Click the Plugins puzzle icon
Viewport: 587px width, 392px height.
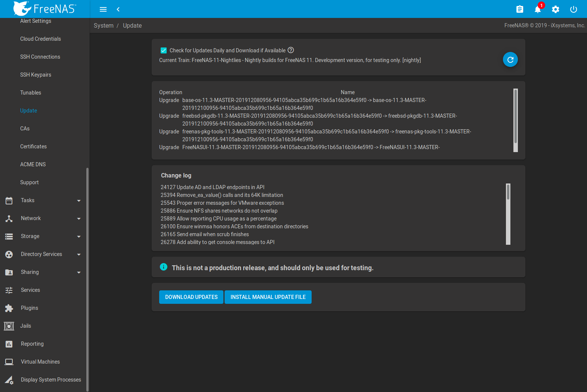[x=9, y=308]
